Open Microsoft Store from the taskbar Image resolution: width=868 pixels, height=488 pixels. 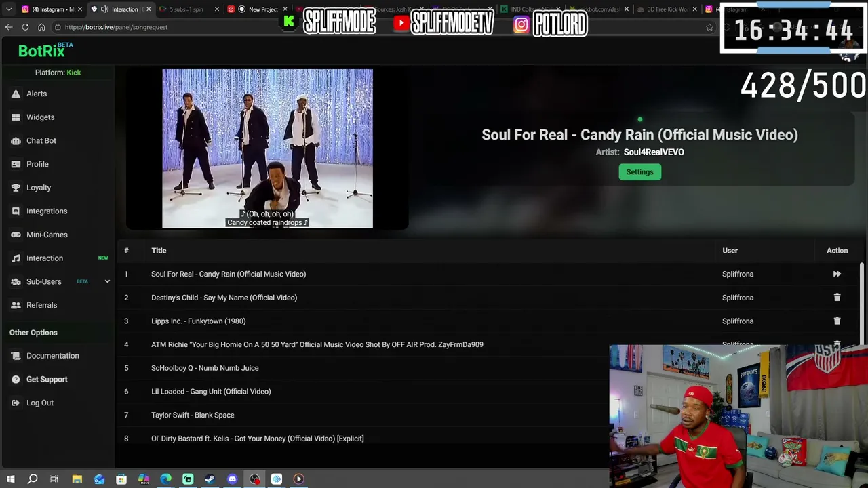[x=121, y=479]
